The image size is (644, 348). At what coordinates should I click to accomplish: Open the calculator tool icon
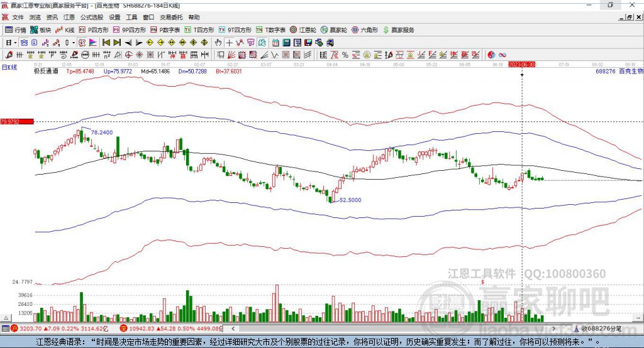[x=286, y=43]
